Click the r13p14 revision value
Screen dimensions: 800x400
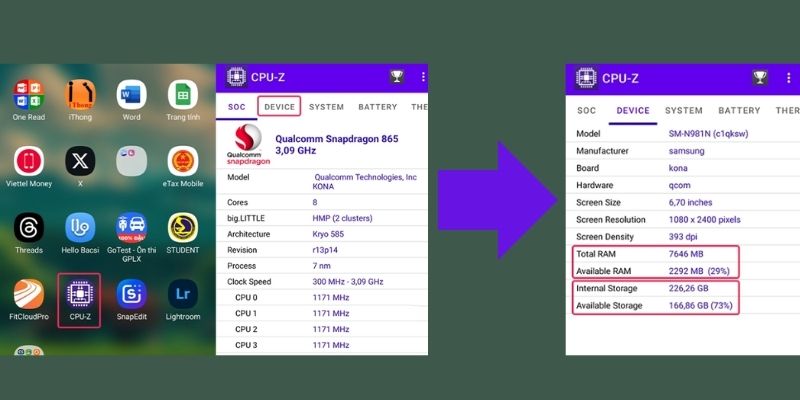click(x=325, y=250)
